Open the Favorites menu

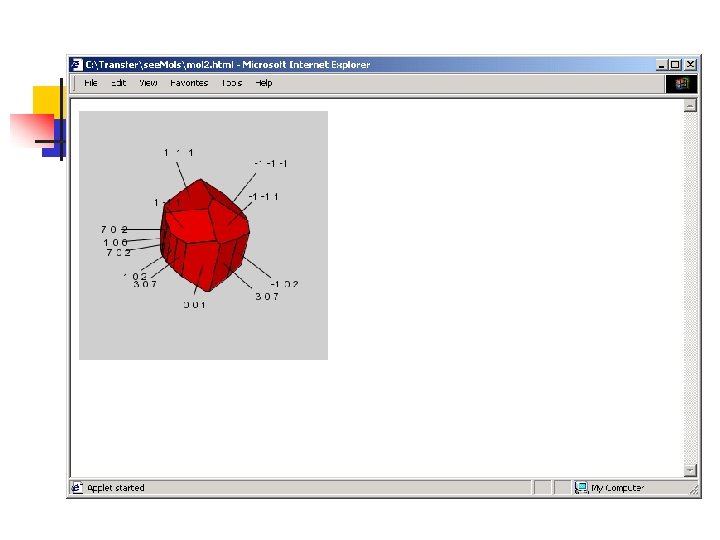tap(189, 83)
